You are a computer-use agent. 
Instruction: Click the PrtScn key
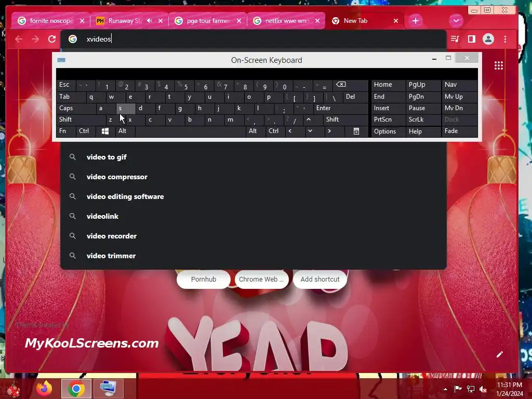tap(388, 119)
